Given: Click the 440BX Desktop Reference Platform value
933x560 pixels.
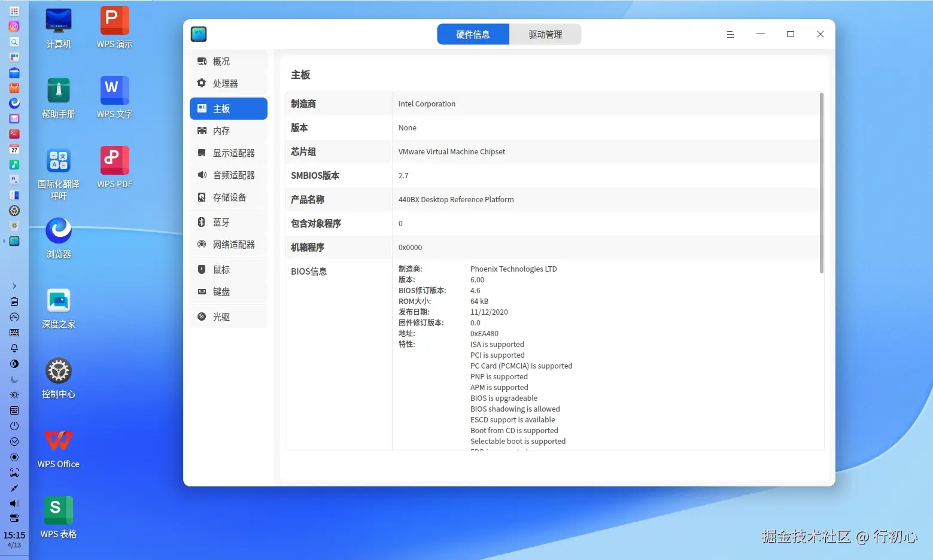Looking at the screenshot, I should coord(456,200).
